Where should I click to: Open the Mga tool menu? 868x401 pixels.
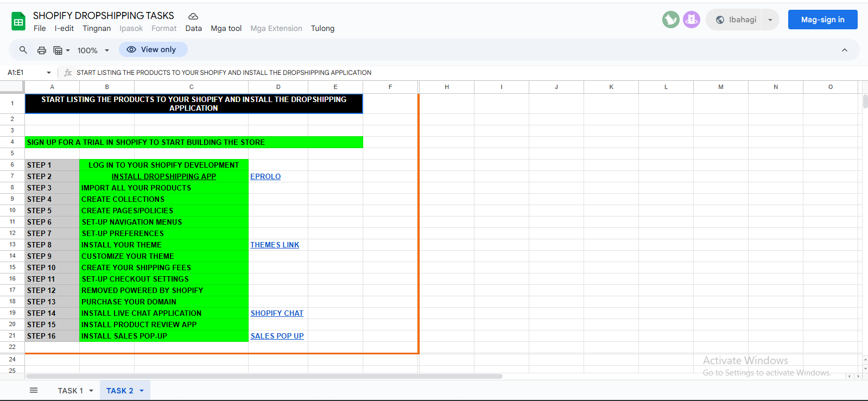click(x=226, y=28)
